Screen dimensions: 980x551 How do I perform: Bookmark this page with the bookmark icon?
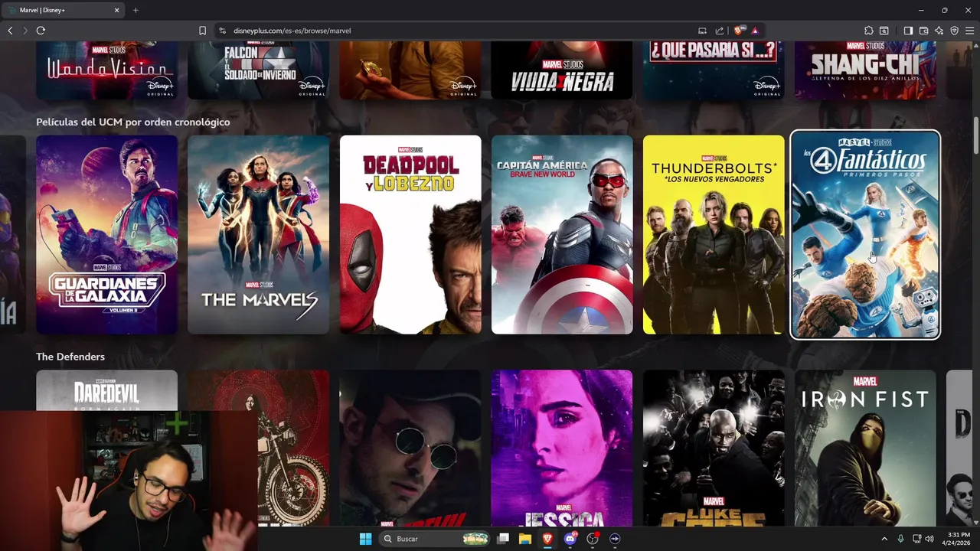point(202,31)
